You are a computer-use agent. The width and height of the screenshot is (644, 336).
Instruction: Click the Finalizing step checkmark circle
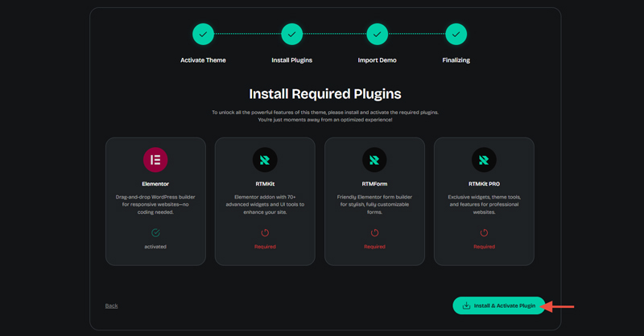pos(456,34)
